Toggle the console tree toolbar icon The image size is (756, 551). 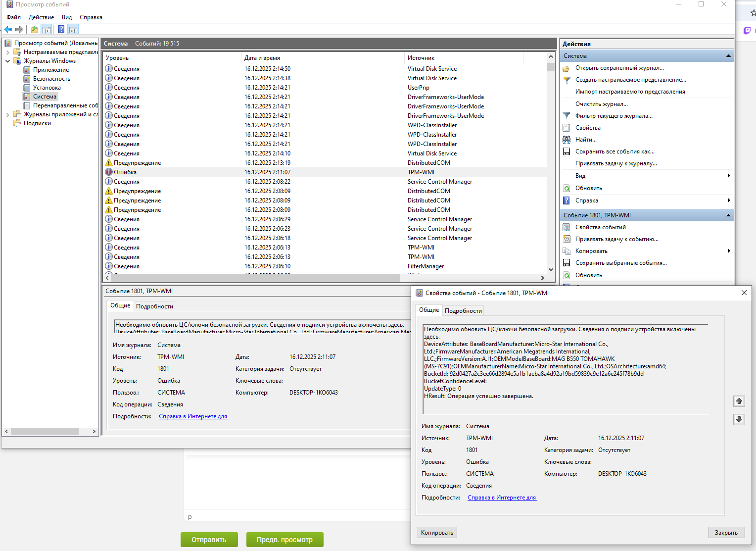click(47, 30)
